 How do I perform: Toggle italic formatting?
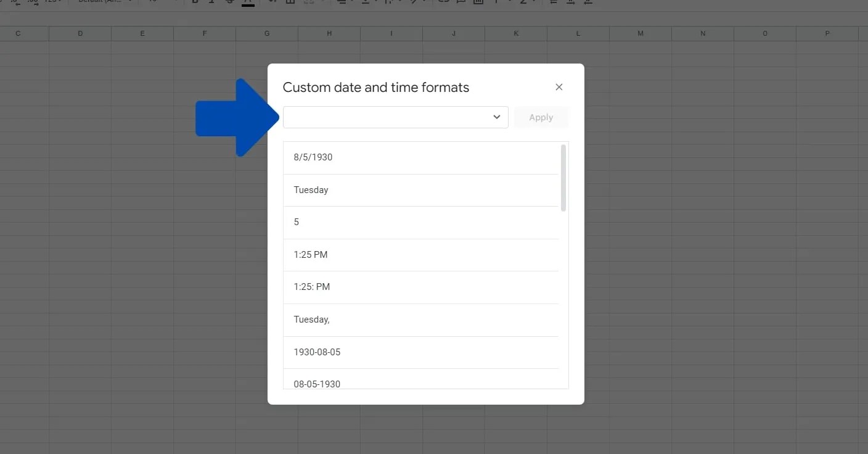pyautogui.click(x=213, y=2)
